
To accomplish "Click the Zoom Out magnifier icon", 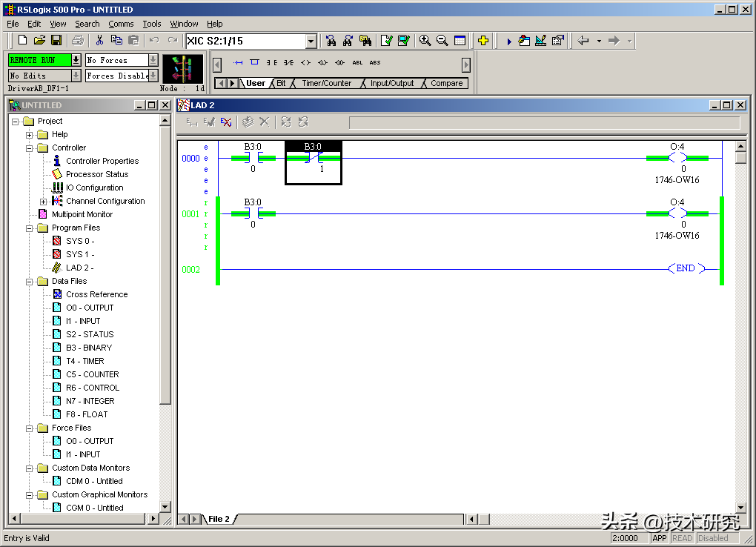I will [x=442, y=41].
